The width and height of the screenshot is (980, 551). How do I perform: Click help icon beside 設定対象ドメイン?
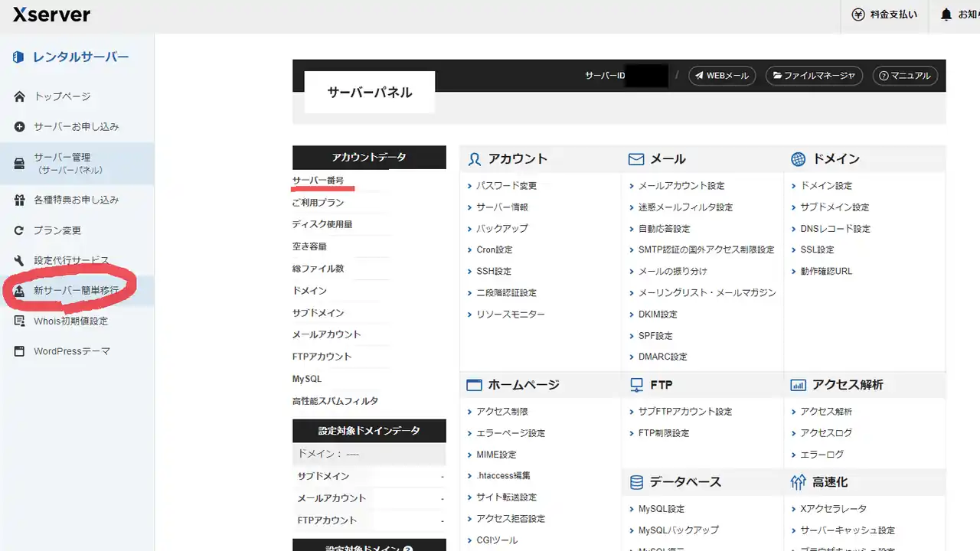tap(408, 549)
